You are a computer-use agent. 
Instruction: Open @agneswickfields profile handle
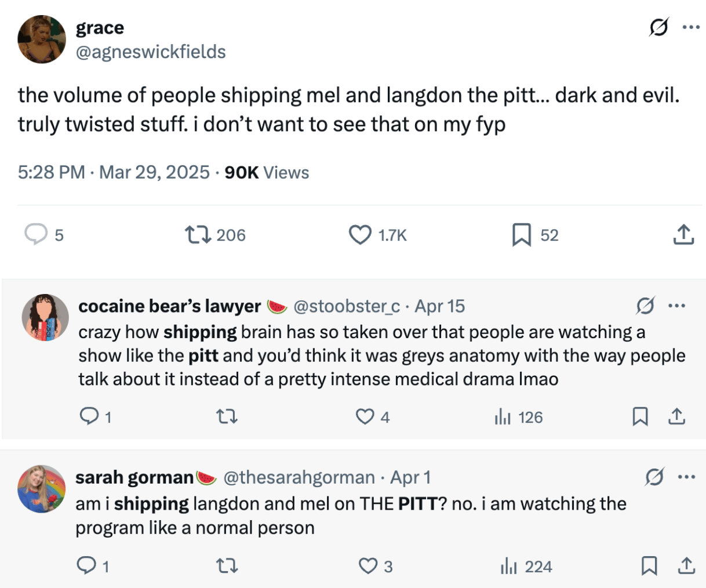tap(151, 52)
